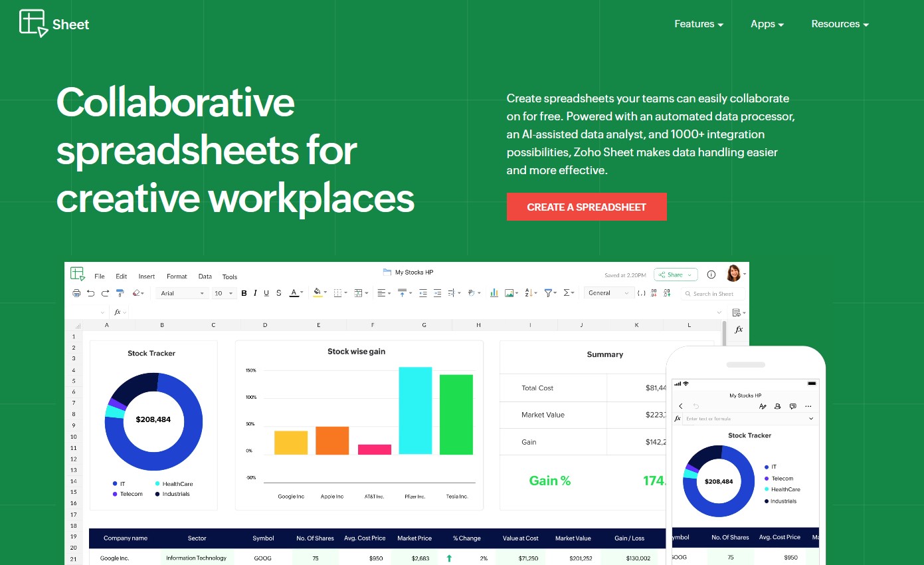Screen dimensions: 924x565
Task: Click the Share button
Action: 675,275
